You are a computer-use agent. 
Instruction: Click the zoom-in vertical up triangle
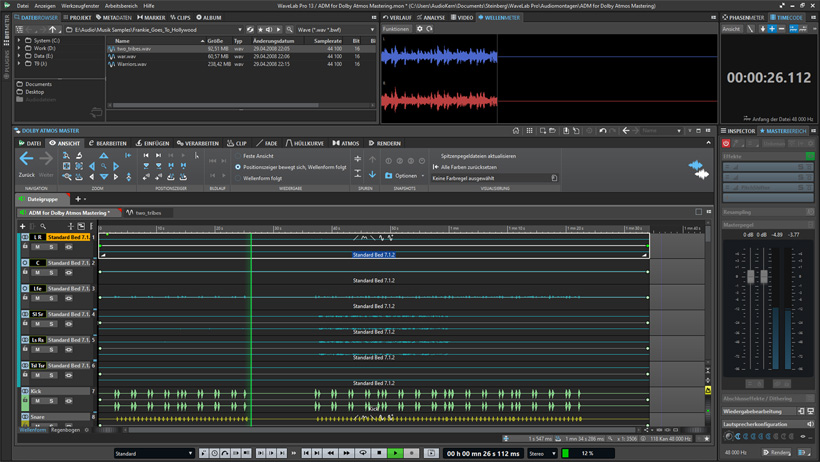104,156
